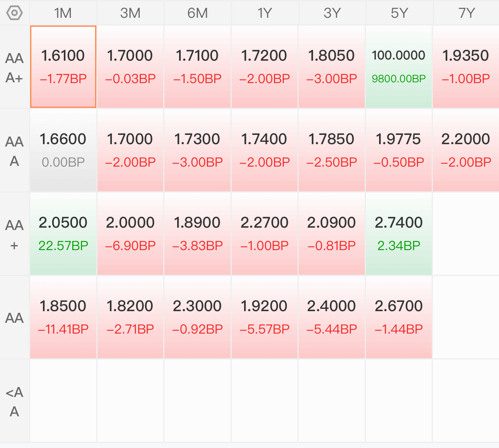Screen dimensions: 499x448
Task: Click AAA+ 7Y cell showing 1.9350
Action: click(466, 67)
